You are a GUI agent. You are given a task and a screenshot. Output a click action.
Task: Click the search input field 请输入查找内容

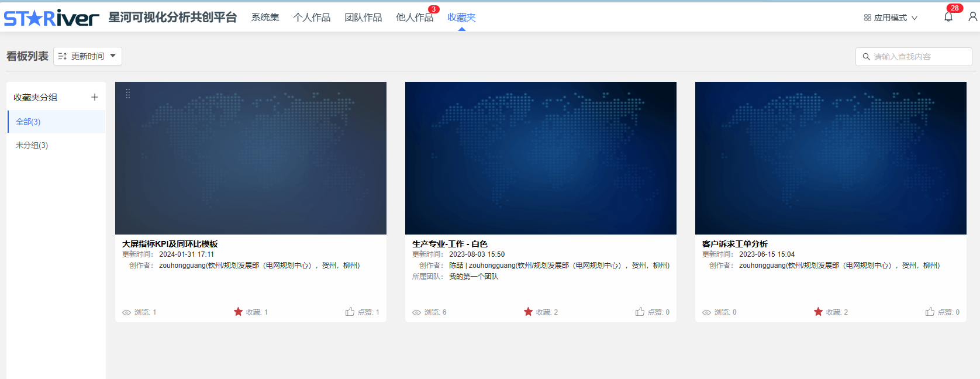point(914,57)
